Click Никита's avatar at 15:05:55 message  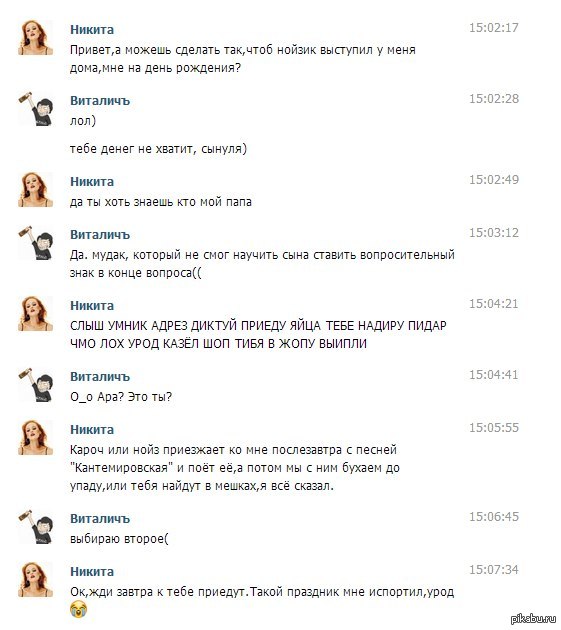coord(36,438)
